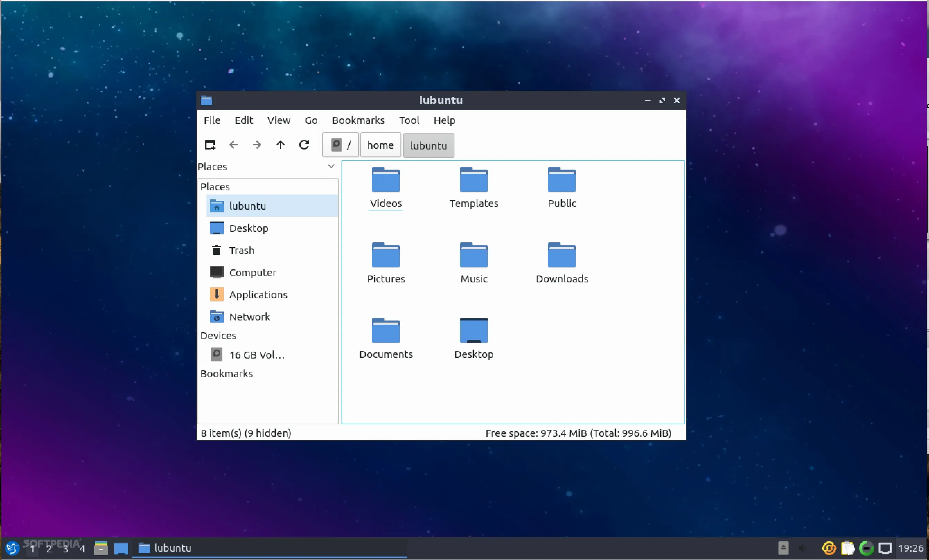The height and width of the screenshot is (560, 929).
Task: Open the View menu
Action: tap(278, 120)
